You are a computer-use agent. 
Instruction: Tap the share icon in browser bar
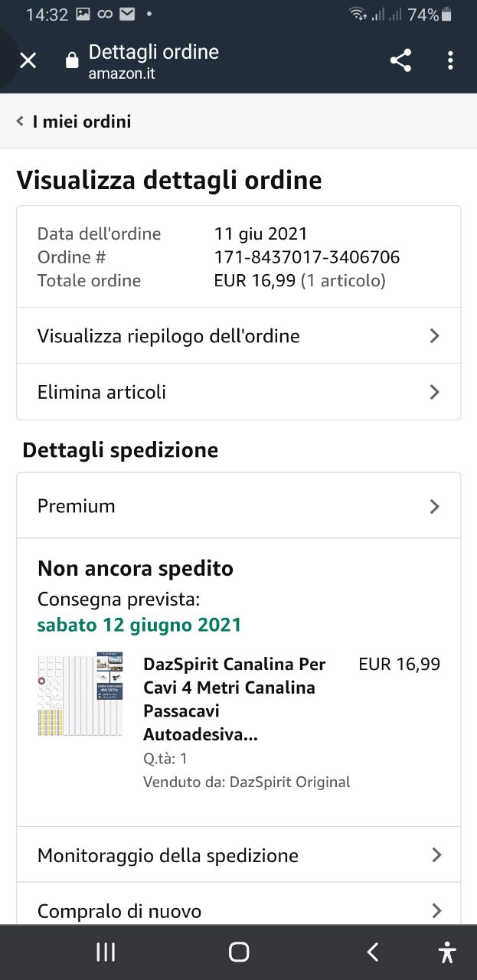pos(400,60)
